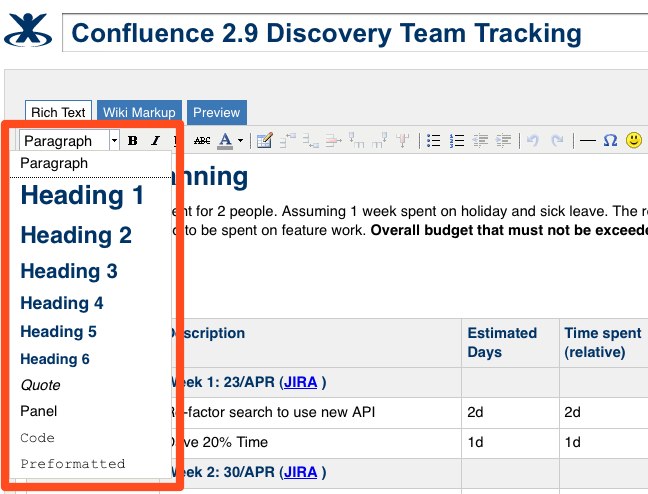This screenshot has width=648, height=494.
Task: Click the Confluence logo
Action: pyautogui.click(x=28, y=30)
